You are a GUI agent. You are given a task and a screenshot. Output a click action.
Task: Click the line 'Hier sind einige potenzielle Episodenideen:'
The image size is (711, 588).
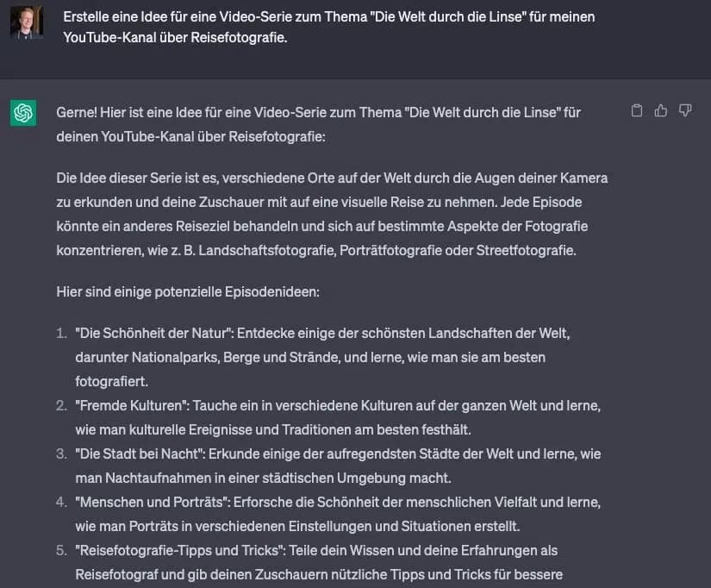188,291
